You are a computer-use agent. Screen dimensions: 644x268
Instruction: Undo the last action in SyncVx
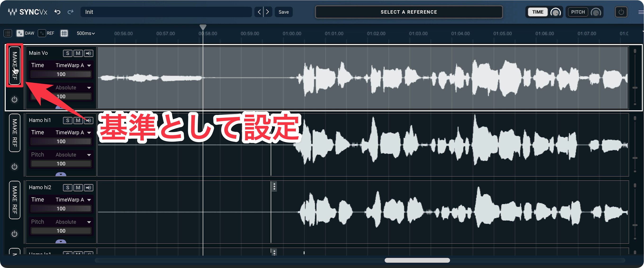click(x=57, y=12)
